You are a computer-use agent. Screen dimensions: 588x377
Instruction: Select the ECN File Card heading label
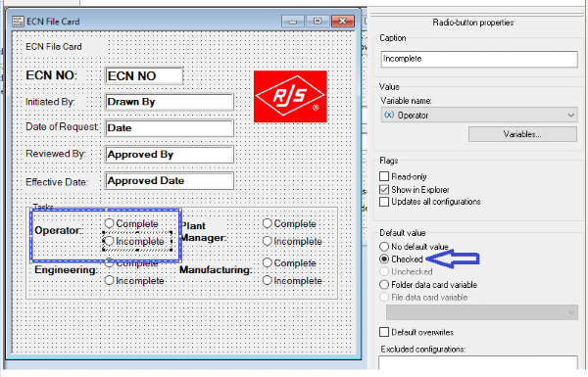54,47
